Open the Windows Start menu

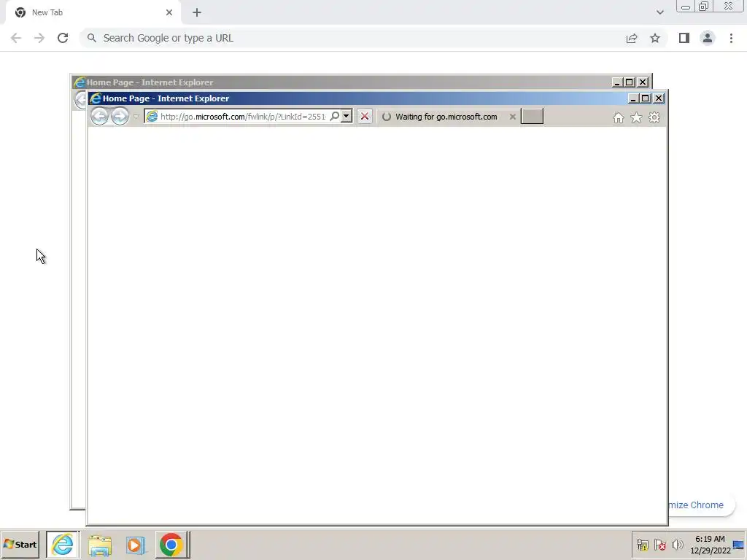coord(20,544)
